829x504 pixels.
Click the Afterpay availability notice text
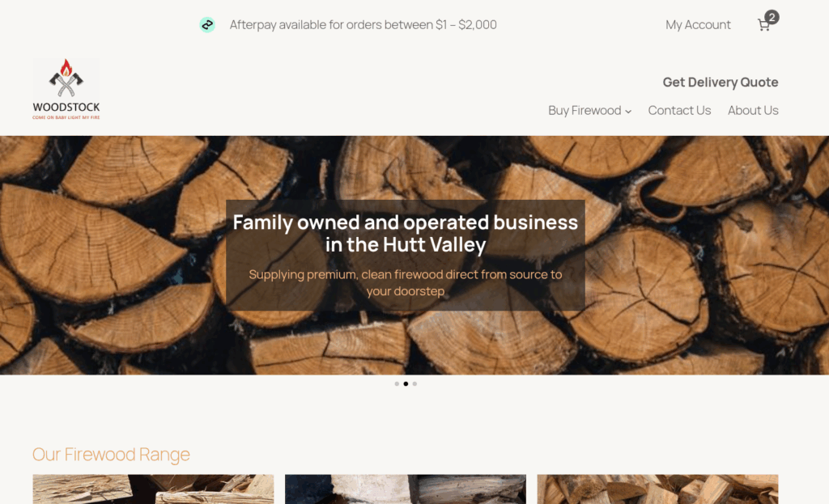tap(363, 25)
